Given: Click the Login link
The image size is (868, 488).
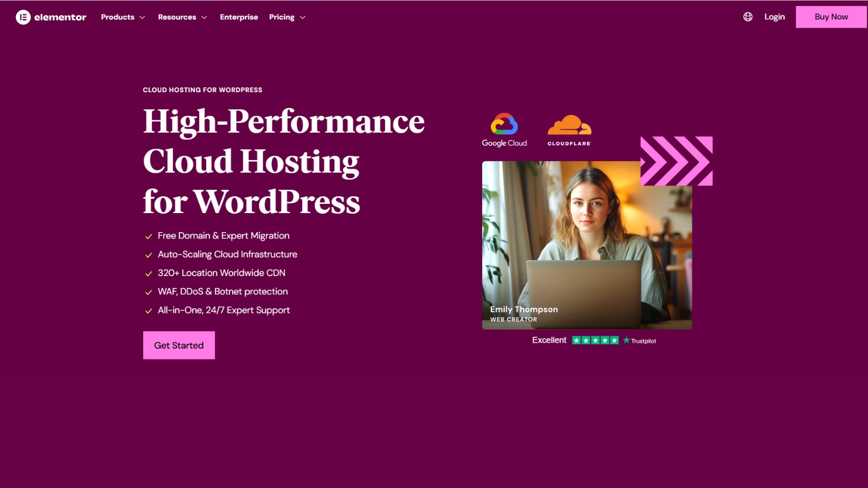Looking at the screenshot, I should coord(774,17).
